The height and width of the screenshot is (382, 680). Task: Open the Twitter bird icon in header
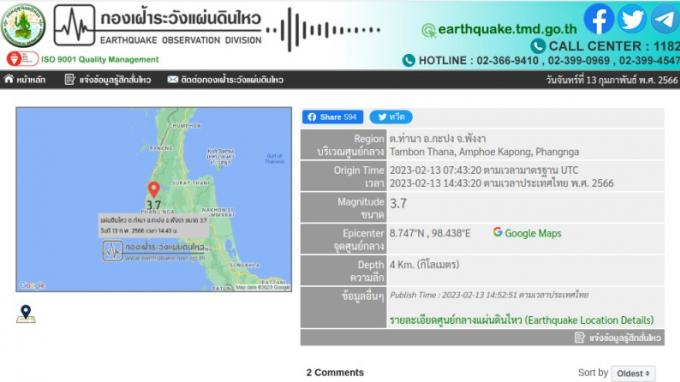pos(632,19)
